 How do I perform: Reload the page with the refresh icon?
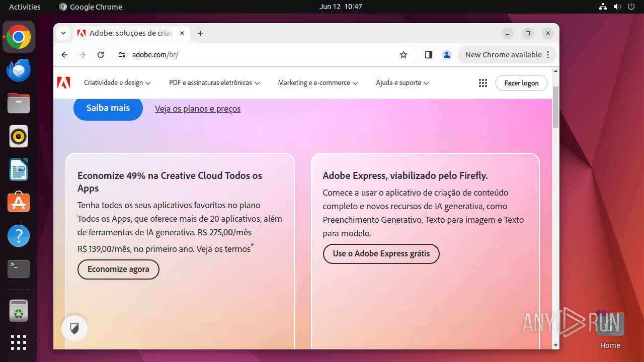(x=101, y=55)
